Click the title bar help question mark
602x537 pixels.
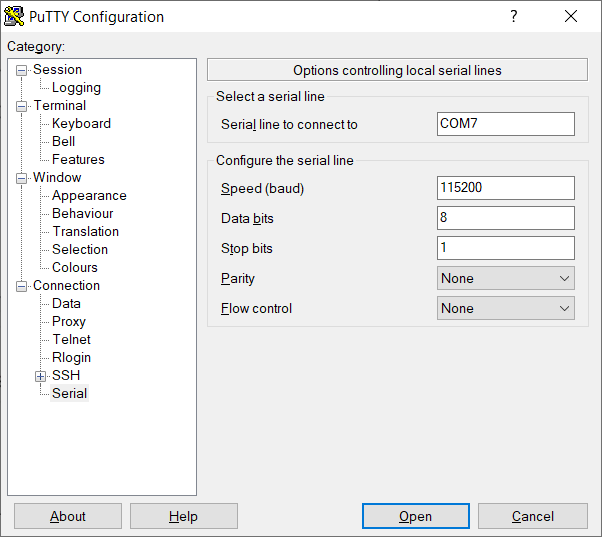(514, 16)
